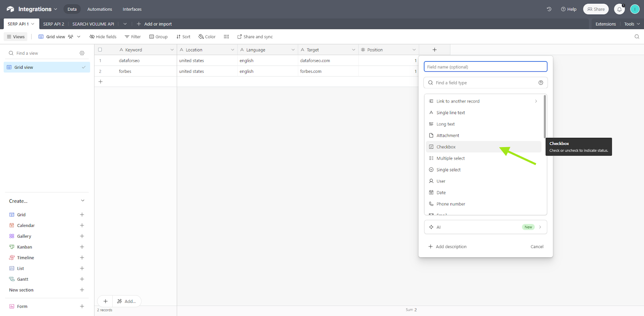Click the Share button
The width and height of the screenshot is (644, 316).
[596, 9]
